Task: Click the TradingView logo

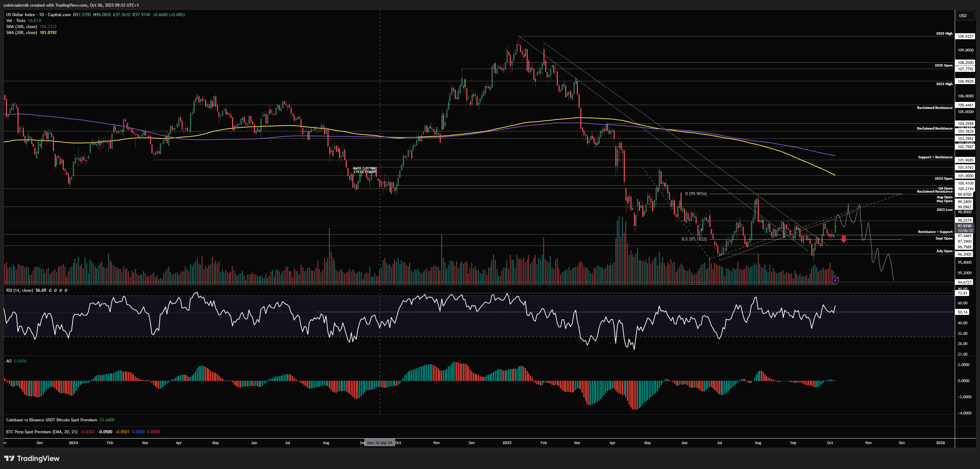Action: tap(32, 458)
